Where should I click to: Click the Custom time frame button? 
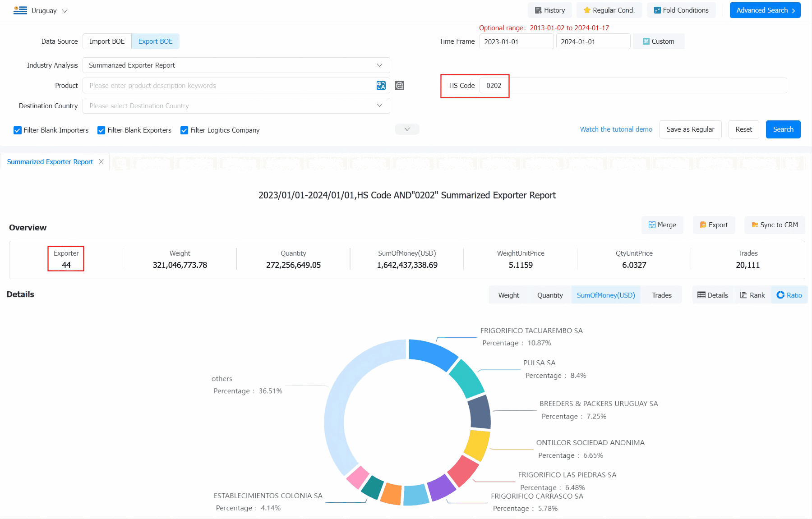click(x=659, y=41)
